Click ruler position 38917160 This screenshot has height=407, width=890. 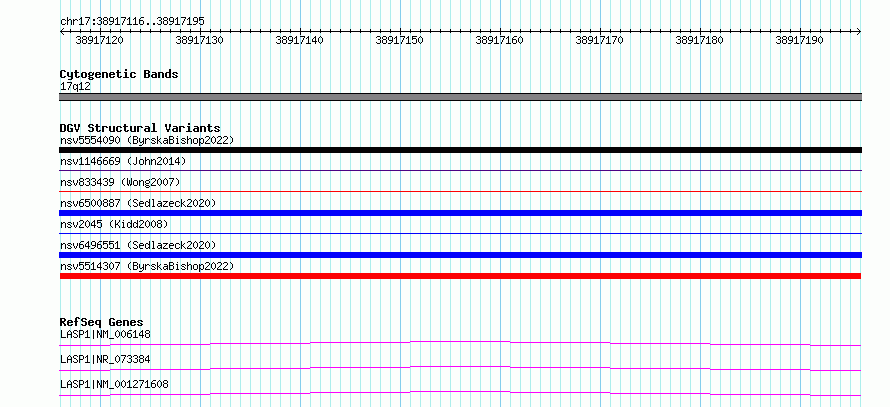(499, 40)
